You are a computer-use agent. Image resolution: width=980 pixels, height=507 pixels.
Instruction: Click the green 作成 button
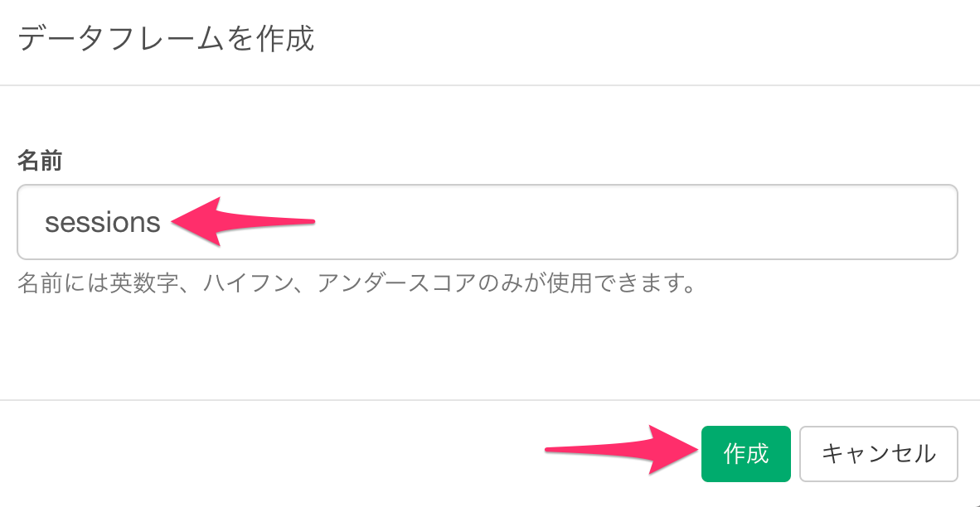tap(745, 454)
